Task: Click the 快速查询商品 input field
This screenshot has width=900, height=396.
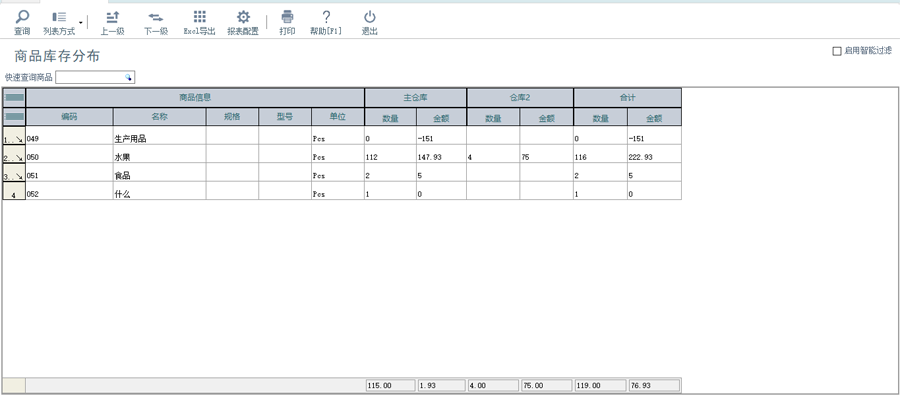Action: (x=90, y=77)
